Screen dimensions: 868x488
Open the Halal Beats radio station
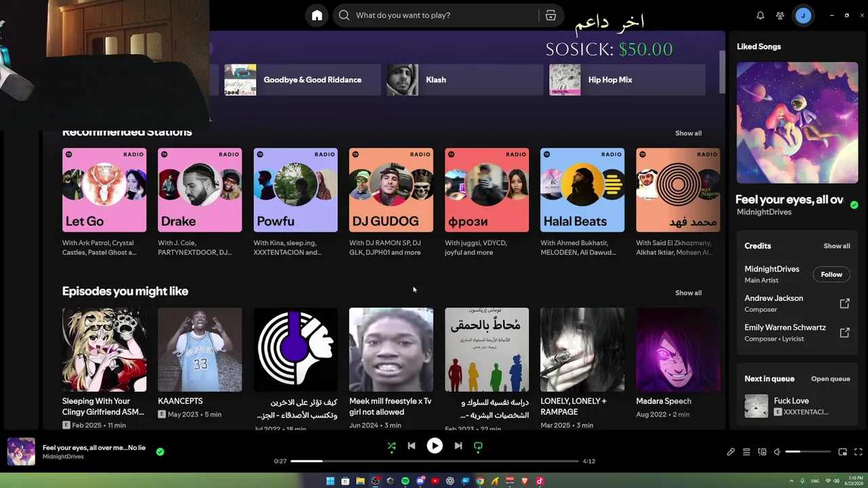(583, 190)
